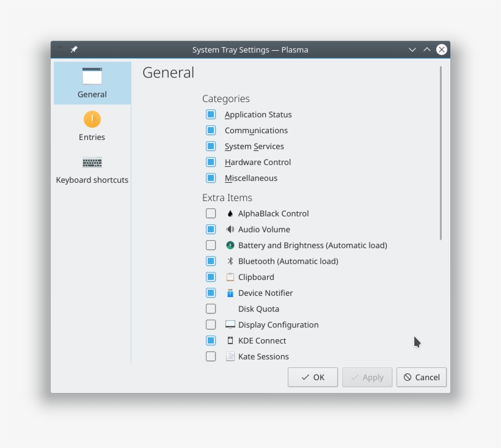
Task: Close the System Tray Settings window
Action: coord(442,50)
